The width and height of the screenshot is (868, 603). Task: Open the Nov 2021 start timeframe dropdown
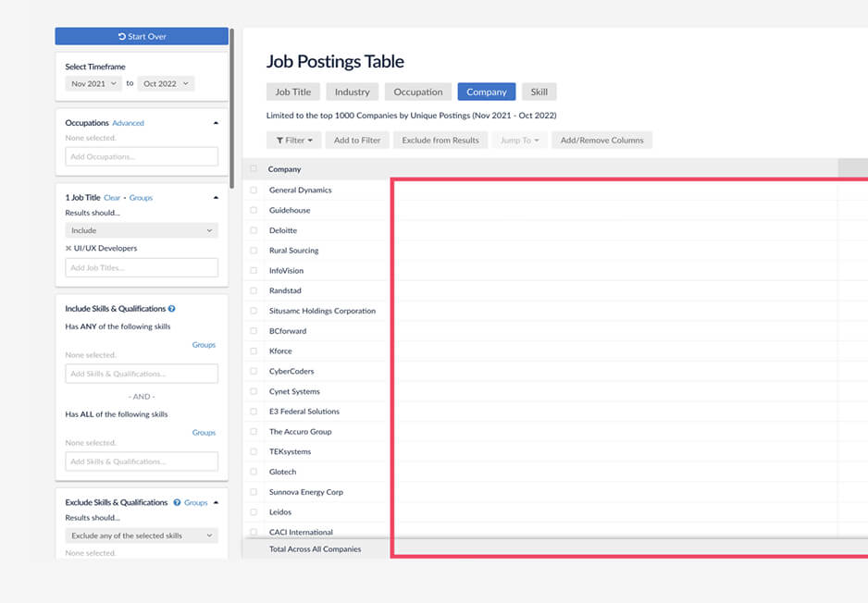click(x=93, y=83)
